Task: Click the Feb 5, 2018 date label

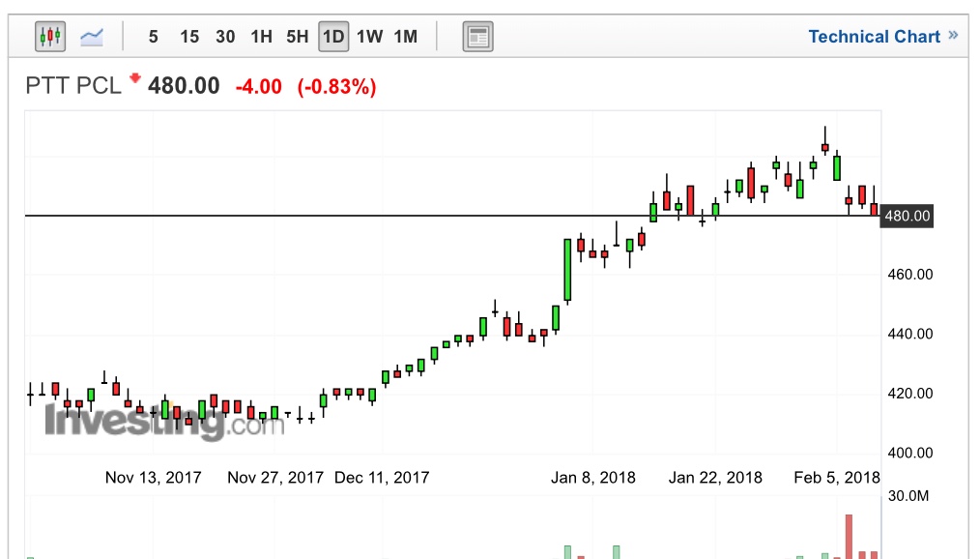Action: [x=837, y=478]
